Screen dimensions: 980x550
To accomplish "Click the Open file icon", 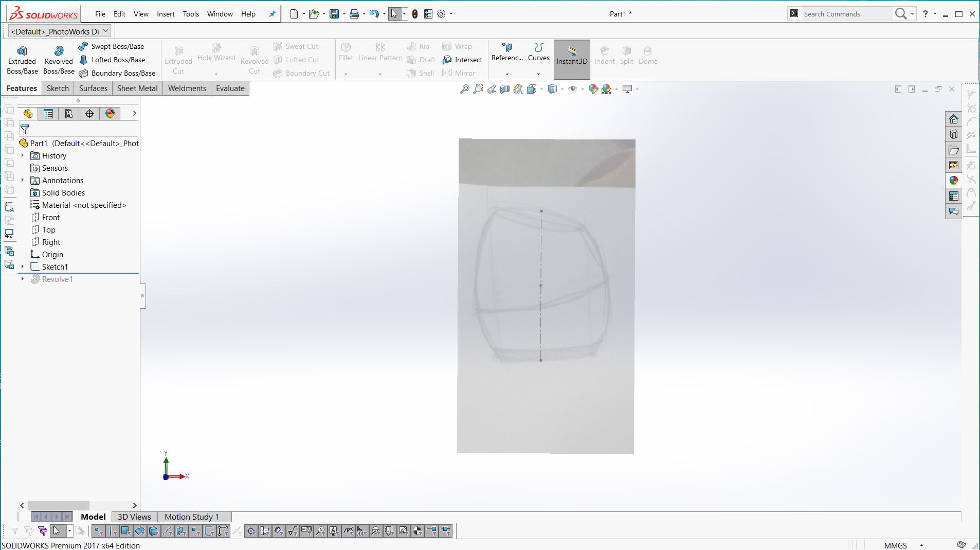I will click(314, 14).
